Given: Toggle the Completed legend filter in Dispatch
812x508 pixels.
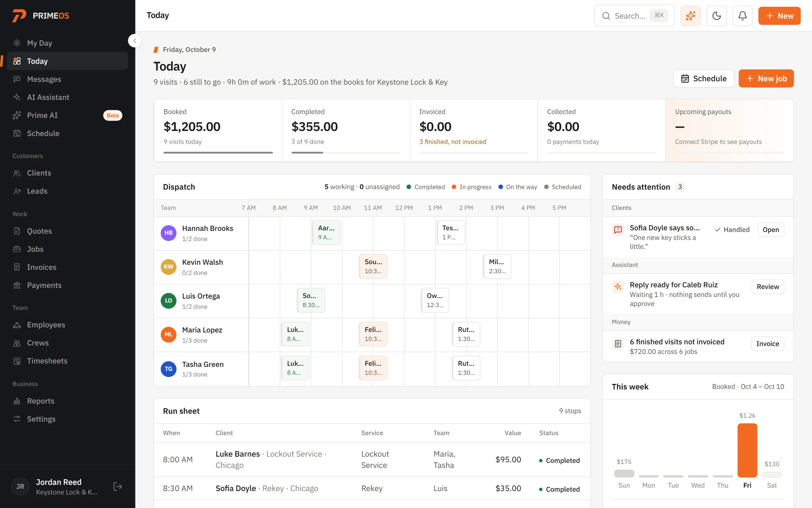Looking at the screenshot, I should (x=425, y=187).
